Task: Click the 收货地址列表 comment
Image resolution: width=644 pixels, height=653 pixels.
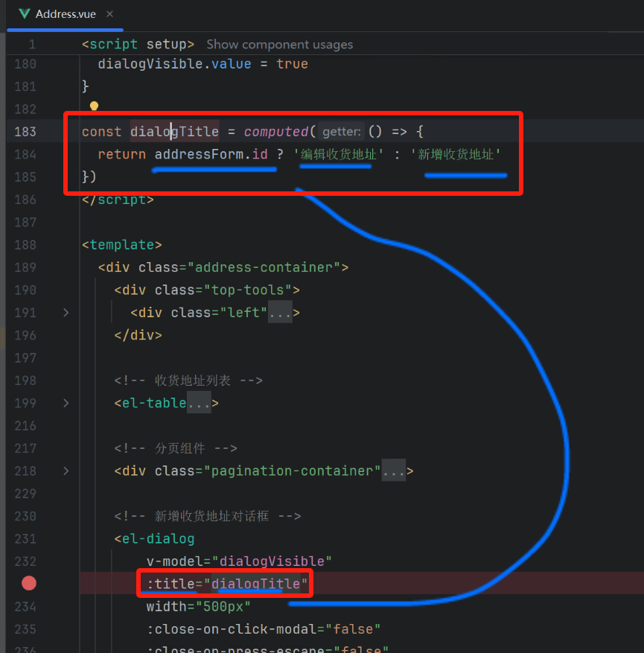Action: point(188,380)
